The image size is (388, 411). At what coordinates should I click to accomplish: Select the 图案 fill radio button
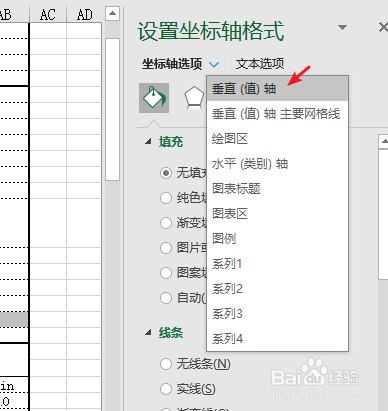[166, 273]
